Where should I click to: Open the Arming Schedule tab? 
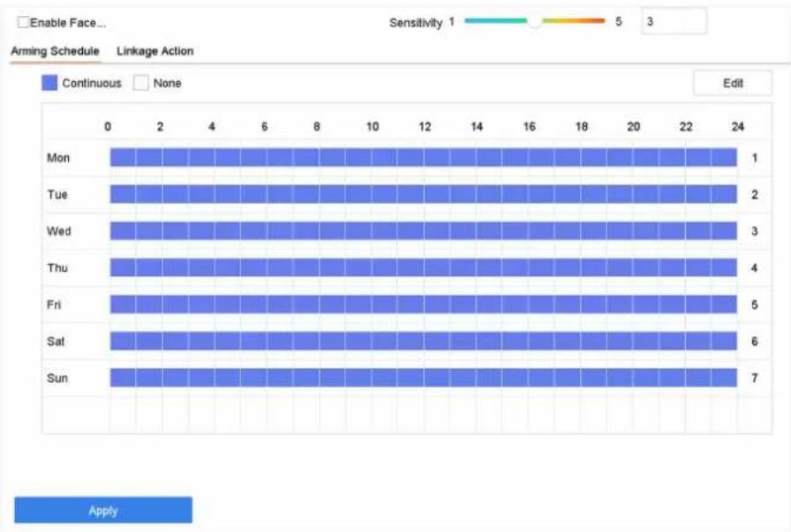55,51
